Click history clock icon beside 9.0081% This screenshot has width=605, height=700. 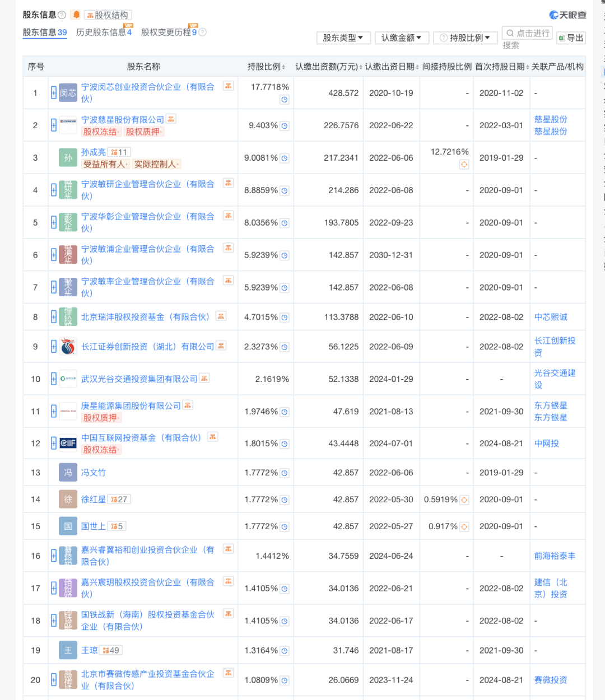click(x=285, y=158)
